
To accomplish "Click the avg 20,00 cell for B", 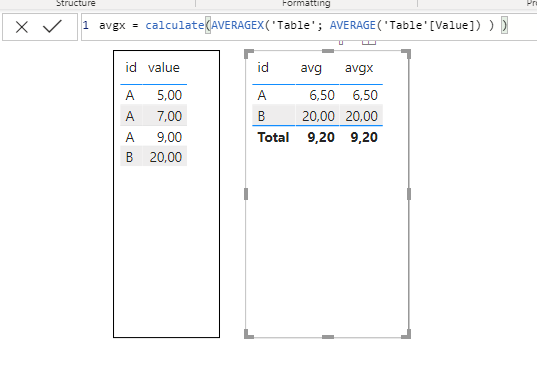I will point(318,116).
